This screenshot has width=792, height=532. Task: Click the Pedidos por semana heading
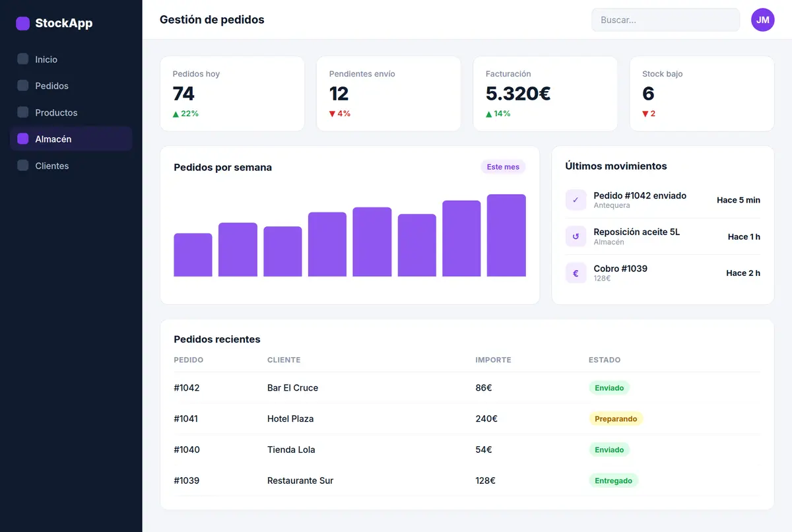coord(223,167)
